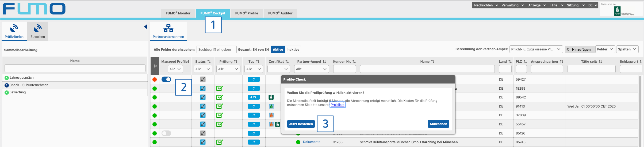The image size is (644, 147).
Task: Open Partner-Ampel Alle filter dropdown
Action: (x=312, y=69)
